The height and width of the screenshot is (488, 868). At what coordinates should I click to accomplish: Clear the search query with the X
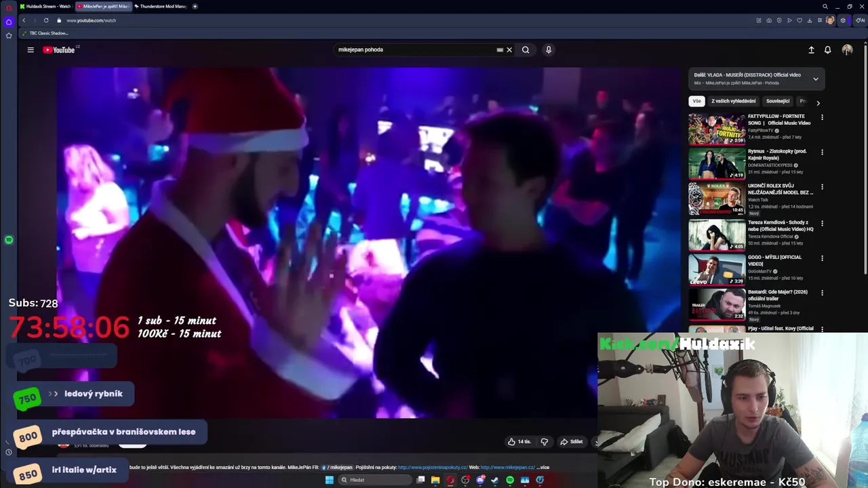(x=509, y=49)
